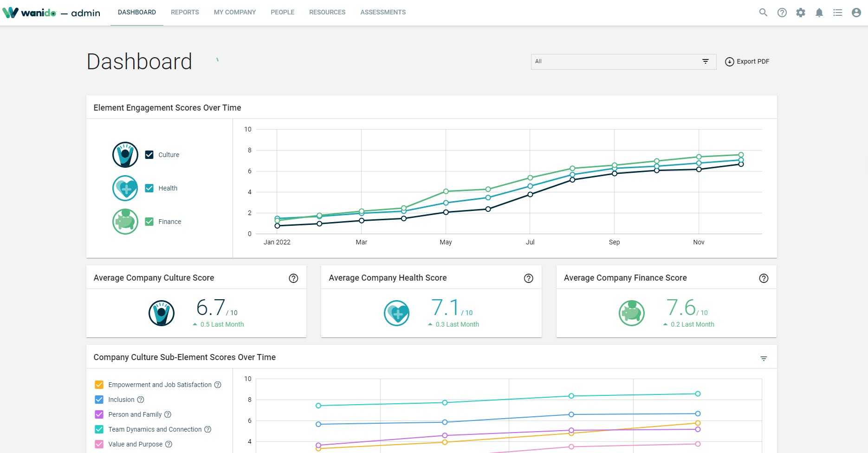The height and width of the screenshot is (453, 868).
Task: Open the filter icon on Sub-Element Scores chart
Action: (763, 358)
